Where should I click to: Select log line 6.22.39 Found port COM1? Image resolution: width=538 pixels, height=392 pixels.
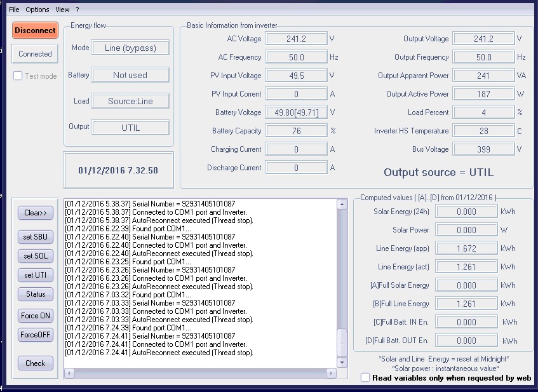128,229
